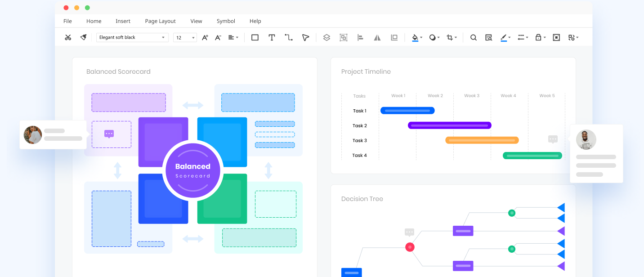Click the Balanced Scorecard center circle
Image resolution: width=644 pixels, height=277 pixels.
pyautogui.click(x=193, y=170)
